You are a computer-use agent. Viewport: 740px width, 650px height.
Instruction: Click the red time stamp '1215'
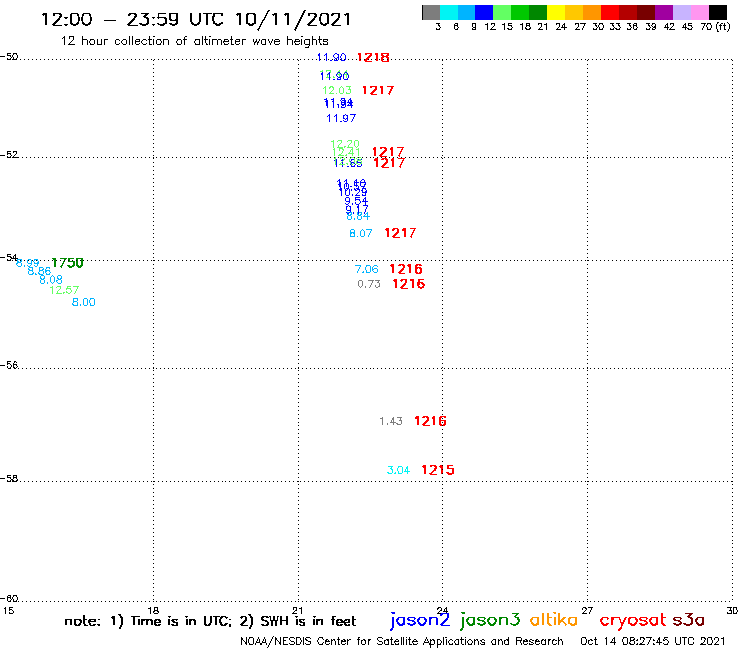click(x=438, y=470)
